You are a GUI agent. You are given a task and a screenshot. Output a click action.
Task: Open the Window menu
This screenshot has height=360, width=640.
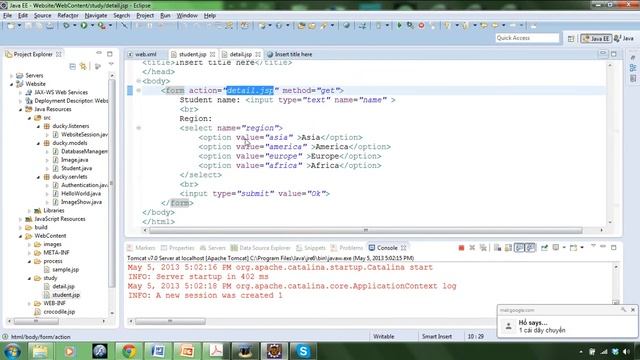coord(187,16)
